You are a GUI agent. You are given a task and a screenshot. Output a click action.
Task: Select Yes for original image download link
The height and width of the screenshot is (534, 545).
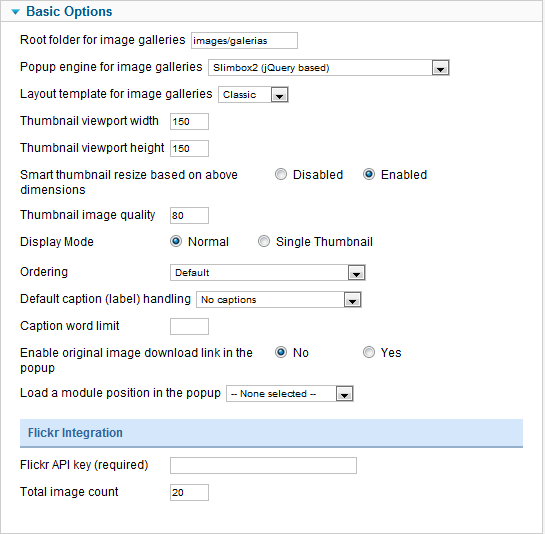(369, 352)
